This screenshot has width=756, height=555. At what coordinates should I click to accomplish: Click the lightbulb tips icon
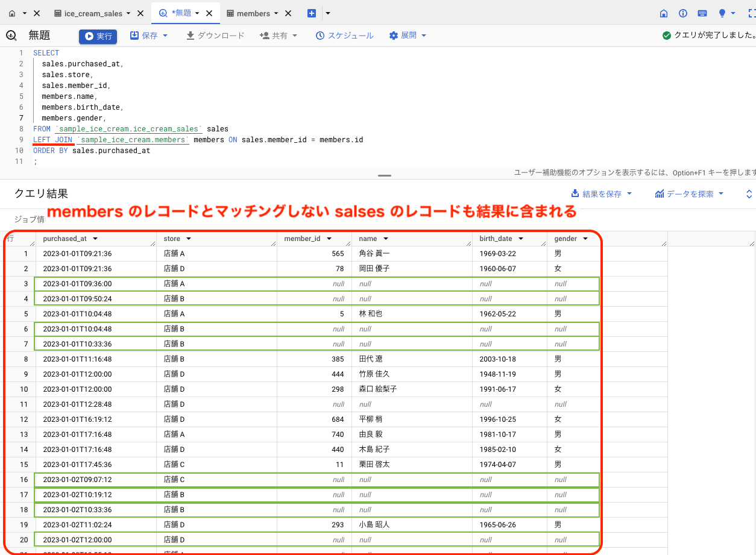[722, 13]
